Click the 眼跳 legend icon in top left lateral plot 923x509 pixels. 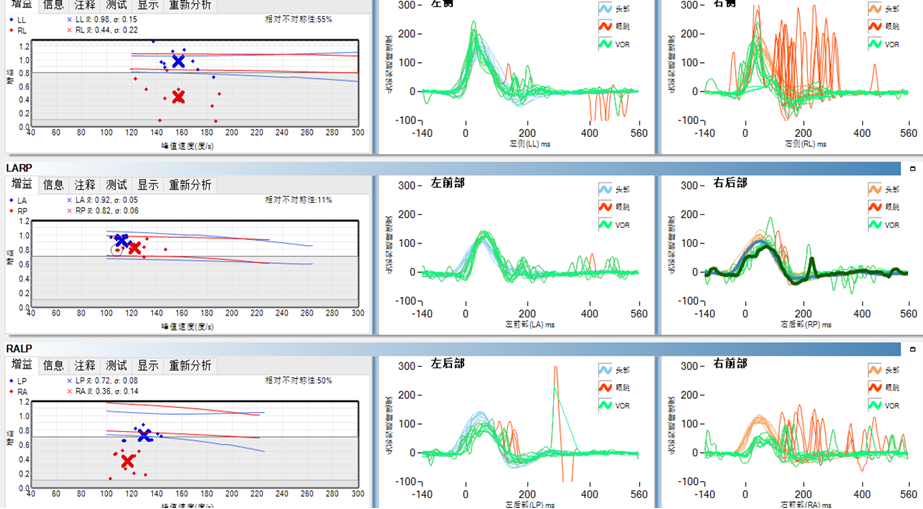606,26
